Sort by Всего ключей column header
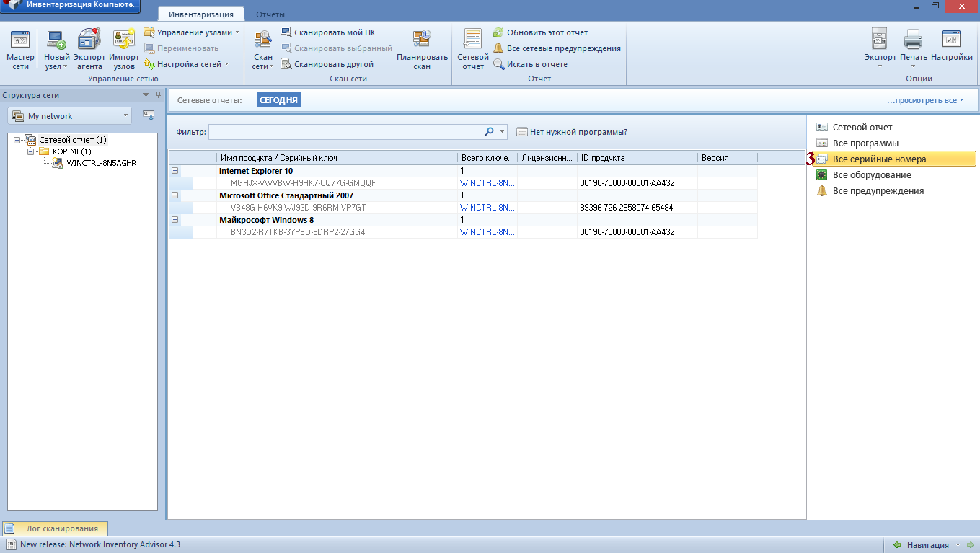980x553 pixels. pos(487,158)
